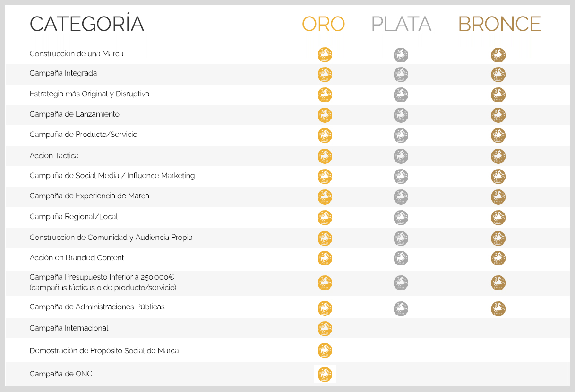575x392 pixels.
Task: Click silver medal for Campaña Regional/Local
Action: coord(401,218)
